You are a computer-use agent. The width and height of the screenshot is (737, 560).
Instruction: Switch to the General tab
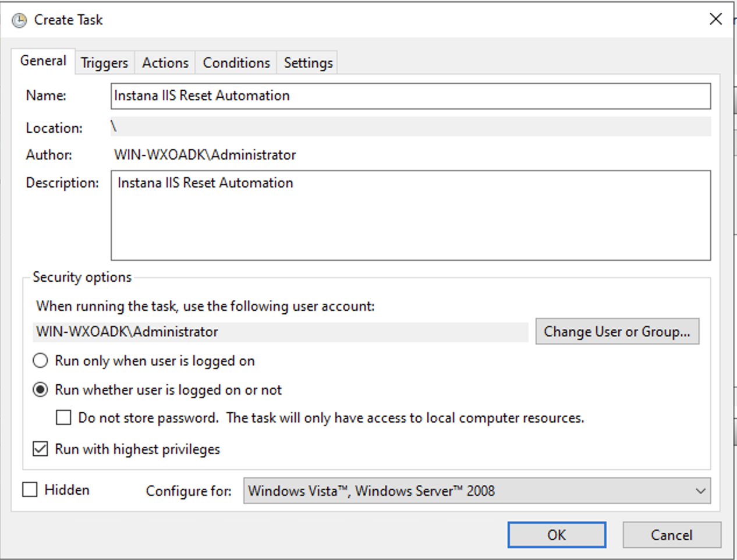click(43, 61)
